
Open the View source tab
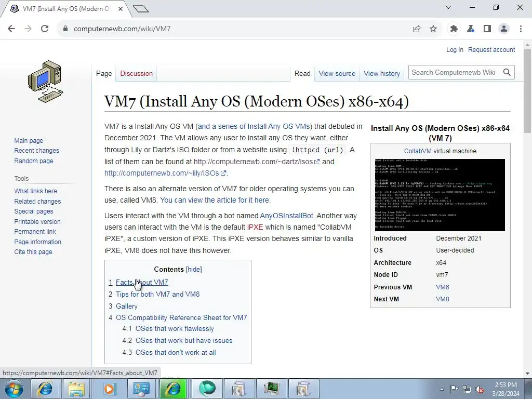point(337,73)
